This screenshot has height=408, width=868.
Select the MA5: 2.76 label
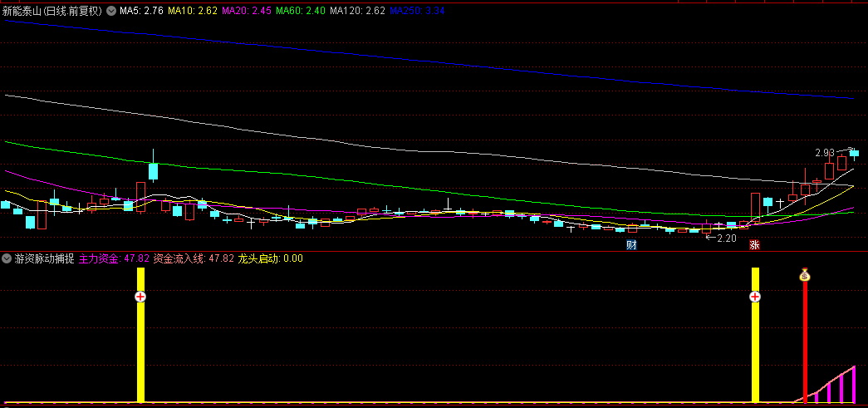(x=142, y=11)
